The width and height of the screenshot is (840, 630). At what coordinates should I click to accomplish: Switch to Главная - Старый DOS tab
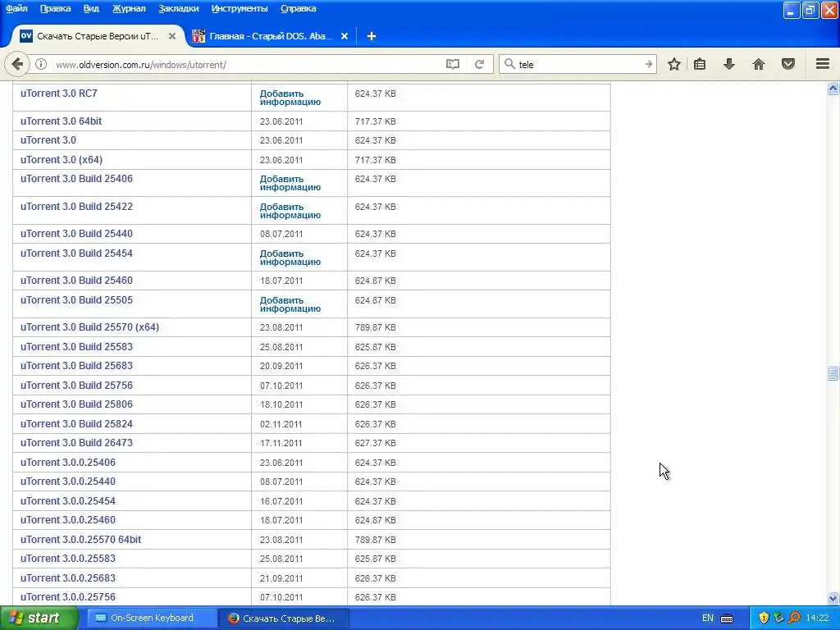(x=271, y=36)
